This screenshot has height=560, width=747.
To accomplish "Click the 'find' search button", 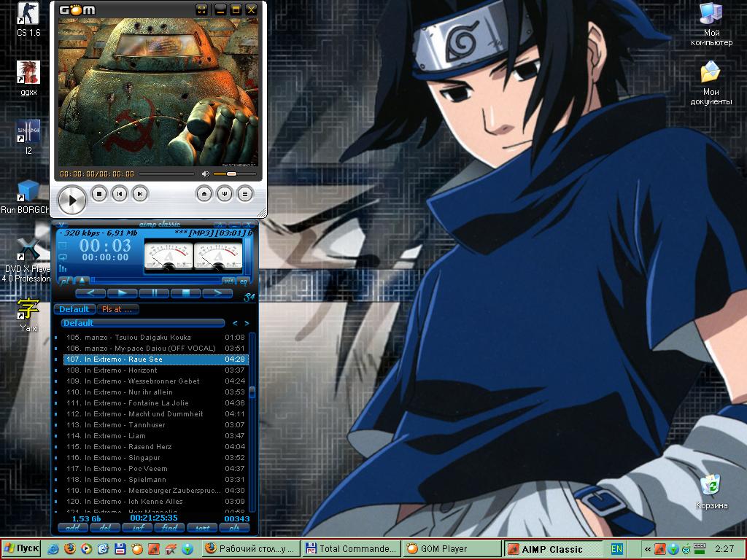I will (169, 528).
